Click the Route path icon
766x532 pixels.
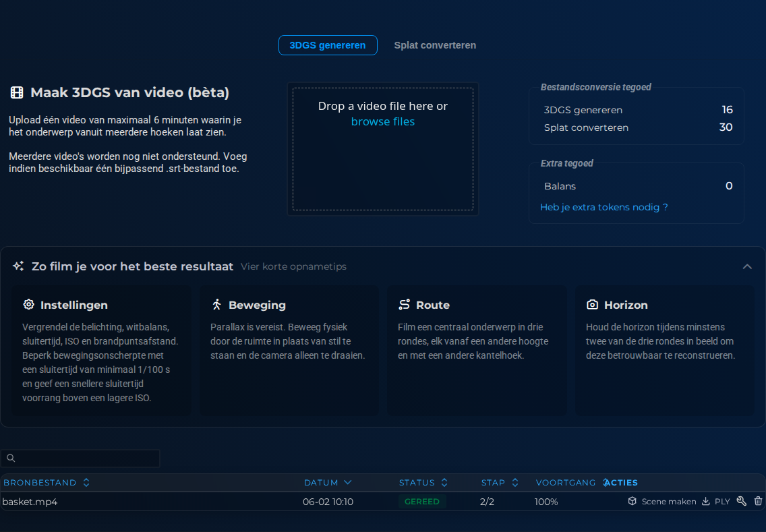coord(404,304)
